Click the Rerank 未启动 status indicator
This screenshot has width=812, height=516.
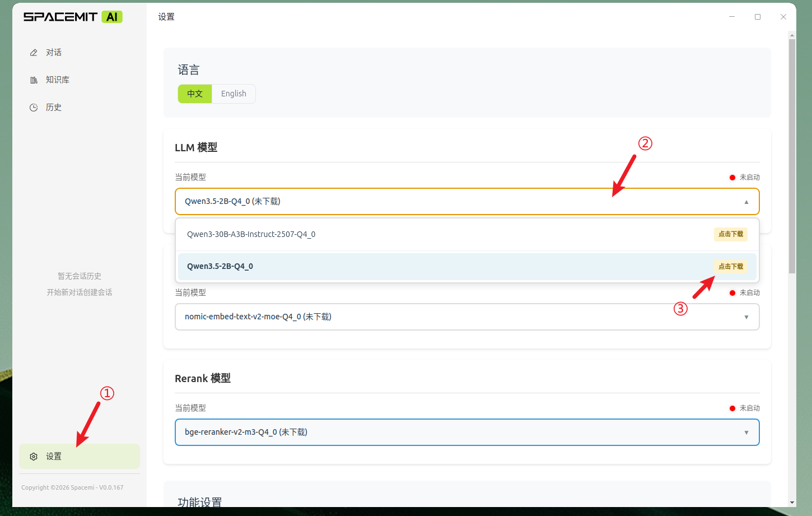pyautogui.click(x=745, y=408)
